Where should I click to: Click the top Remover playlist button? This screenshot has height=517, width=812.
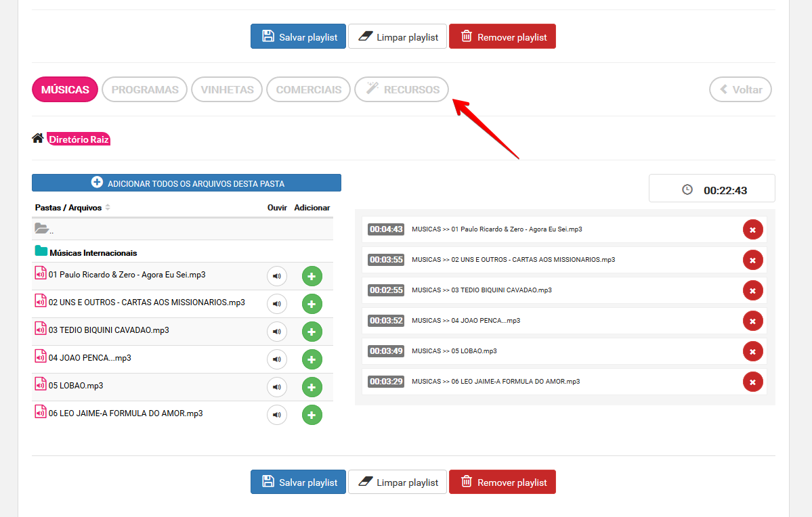pyautogui.click(x=503, y=37)
